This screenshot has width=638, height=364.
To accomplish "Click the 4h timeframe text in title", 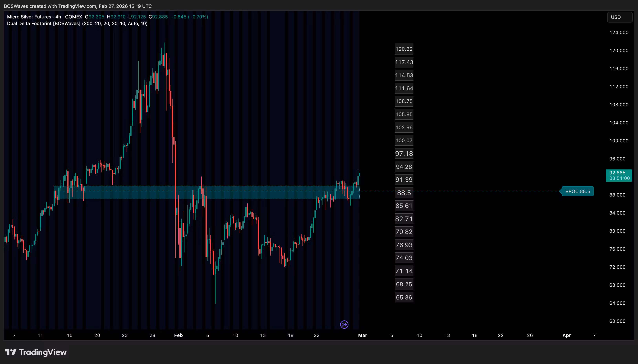I will pos(58,17).
